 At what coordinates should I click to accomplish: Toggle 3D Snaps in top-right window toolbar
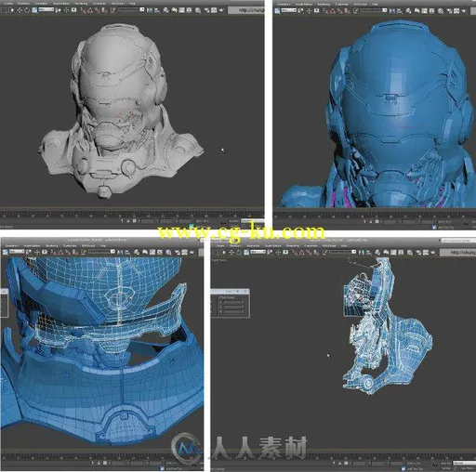325,10
